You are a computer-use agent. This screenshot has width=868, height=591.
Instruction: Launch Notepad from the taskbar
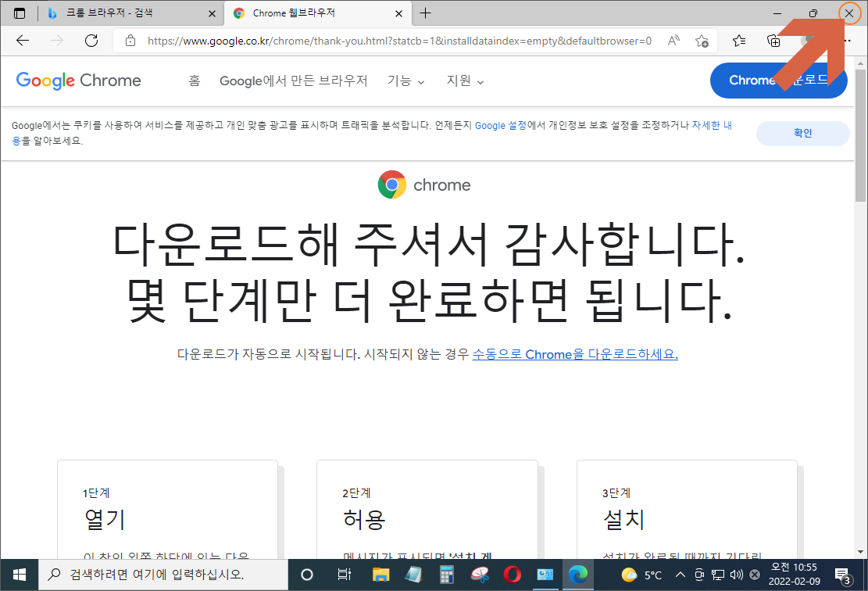pos(413,575)
